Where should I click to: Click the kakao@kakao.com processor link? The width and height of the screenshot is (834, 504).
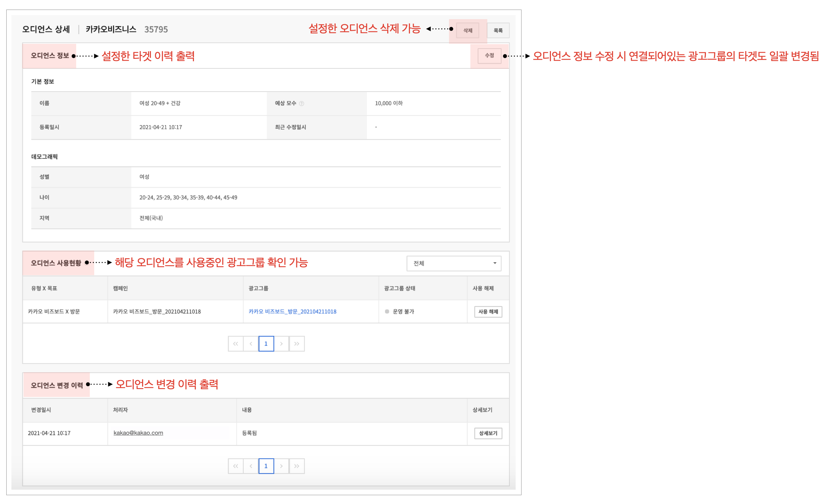click(x=138, y=433)
